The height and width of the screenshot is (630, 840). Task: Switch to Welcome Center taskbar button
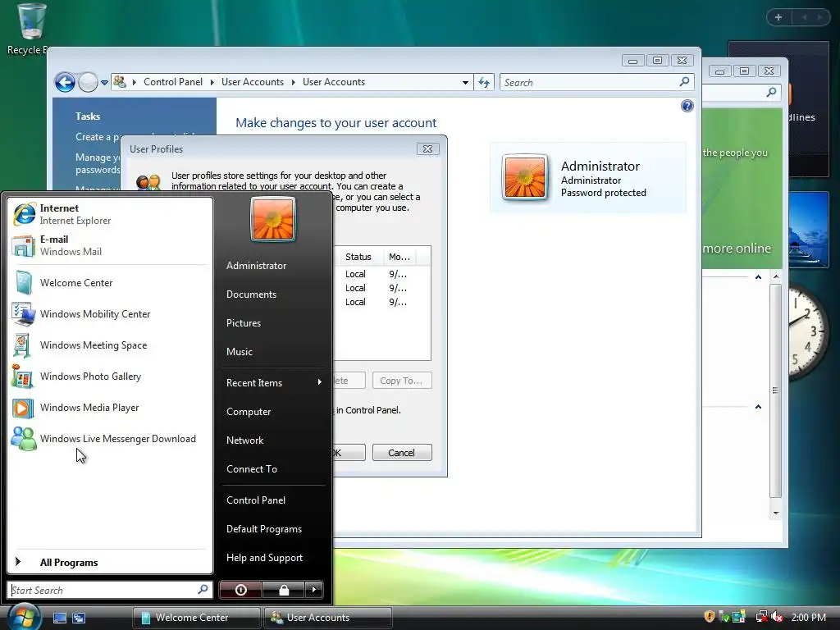[197, 618]
